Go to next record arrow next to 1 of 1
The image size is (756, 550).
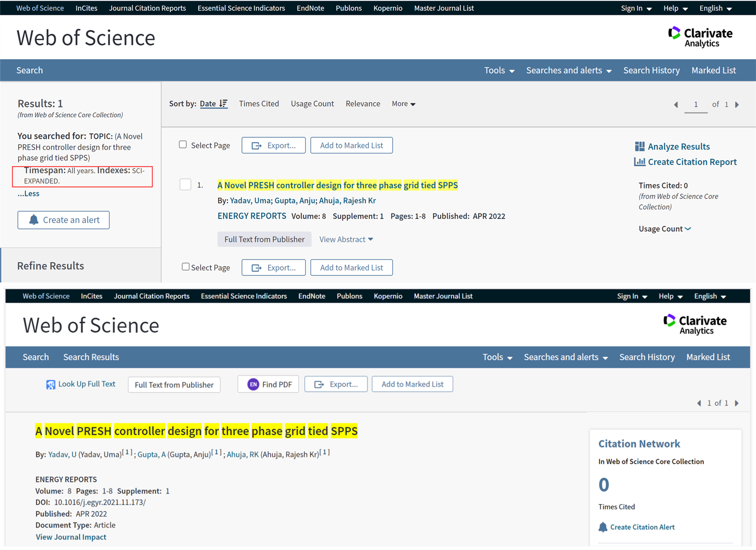[x=737, y=403]
